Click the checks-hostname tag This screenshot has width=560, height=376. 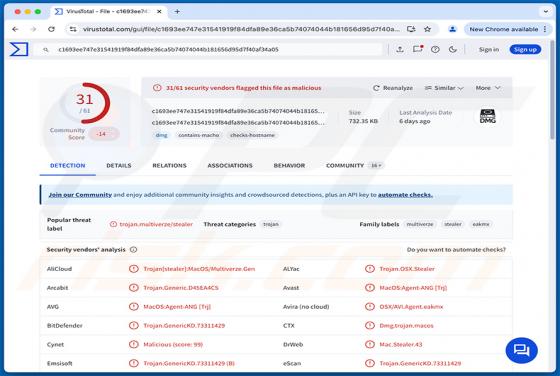(x=252, y=135)
